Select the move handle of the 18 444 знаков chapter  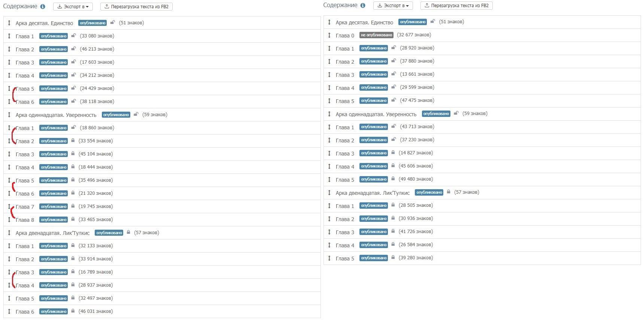pos(9,167)
